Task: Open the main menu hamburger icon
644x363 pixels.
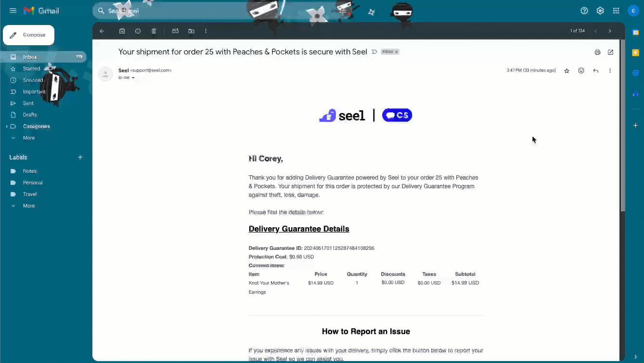Action: 13,11
